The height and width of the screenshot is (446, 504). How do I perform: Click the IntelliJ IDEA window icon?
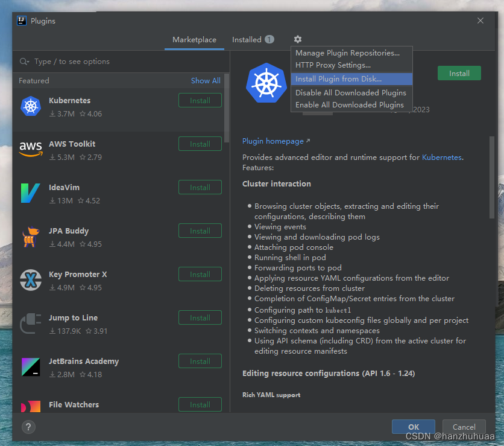tap(22, 21)
